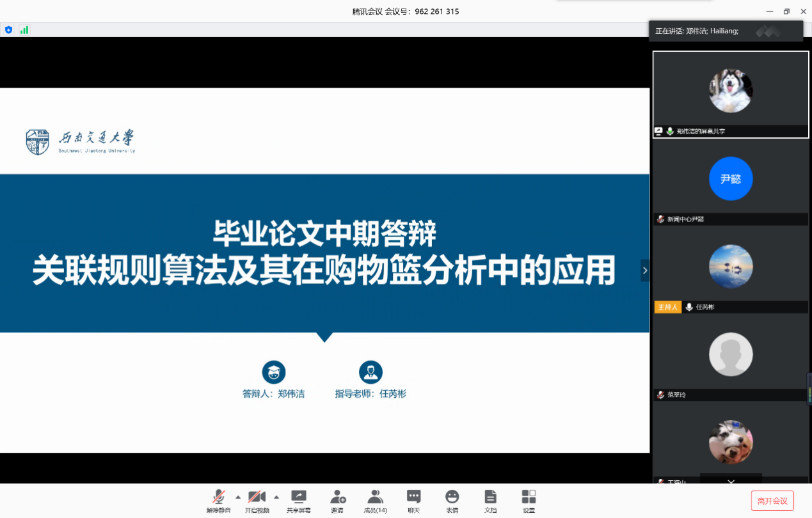The width and height of the screenshot is (812, 518).
Task: Click the leave meeting (离开会议) button
Action: point(772,501)
